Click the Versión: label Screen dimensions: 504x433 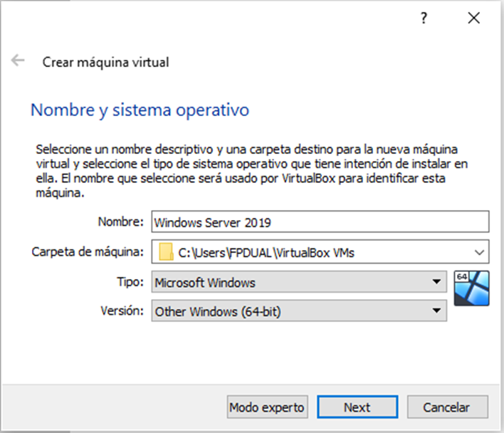click(x=122, y=311)
